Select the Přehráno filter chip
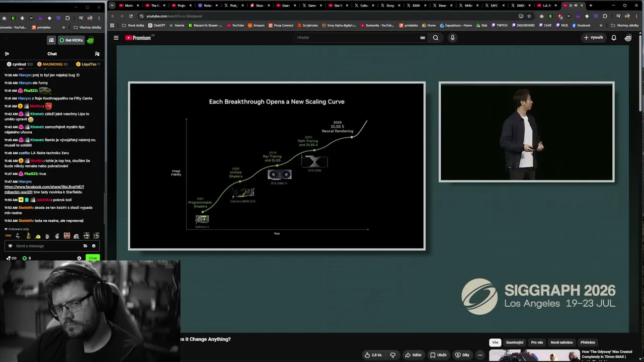This screenshot has width=644, height=362. [588, 342]
